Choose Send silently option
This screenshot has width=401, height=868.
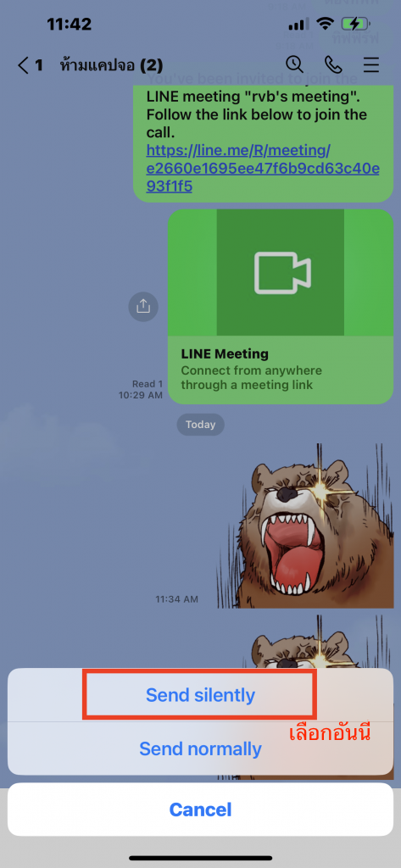pos(200,695)
